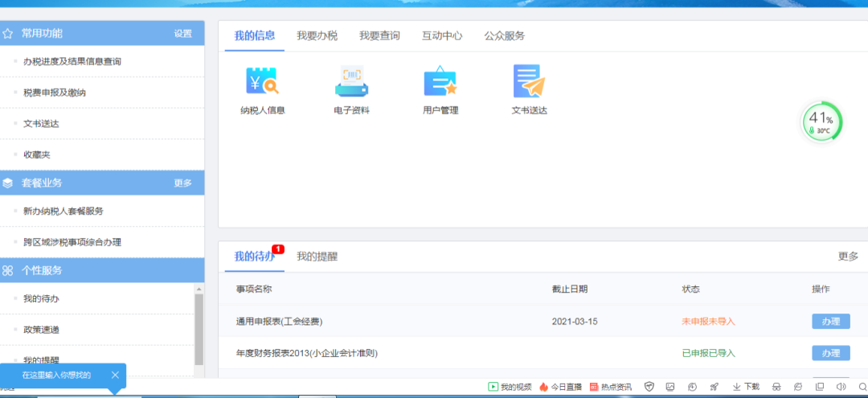Click 办理 for 通用申报表(工会经费)
The image size is (868, 398).
click(x=831, y=322)
